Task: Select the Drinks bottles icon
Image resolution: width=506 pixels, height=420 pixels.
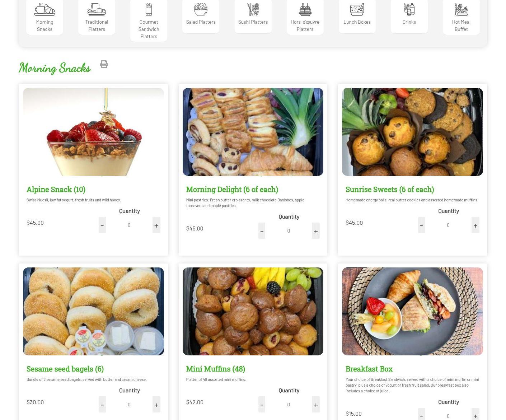Action: click(x=409, y=9)
